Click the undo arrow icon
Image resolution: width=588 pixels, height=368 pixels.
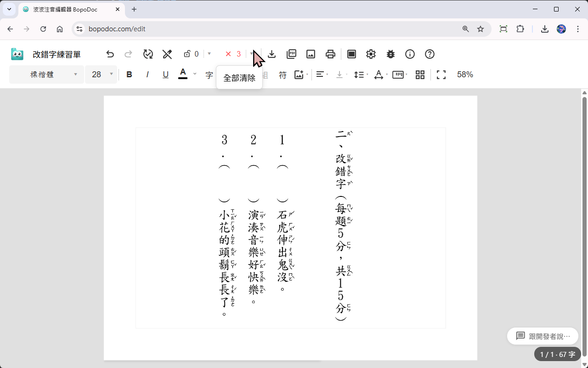(x=110, y=54)
